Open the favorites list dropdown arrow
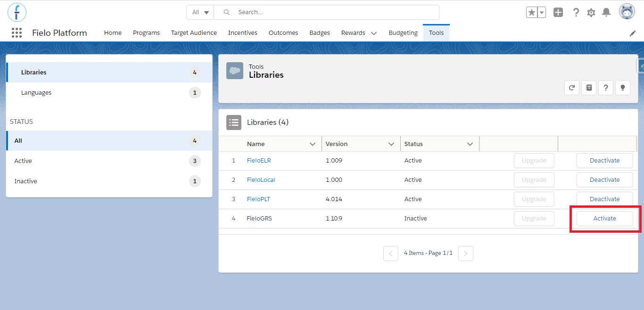The image size is (644, 310). coord(542,13)
